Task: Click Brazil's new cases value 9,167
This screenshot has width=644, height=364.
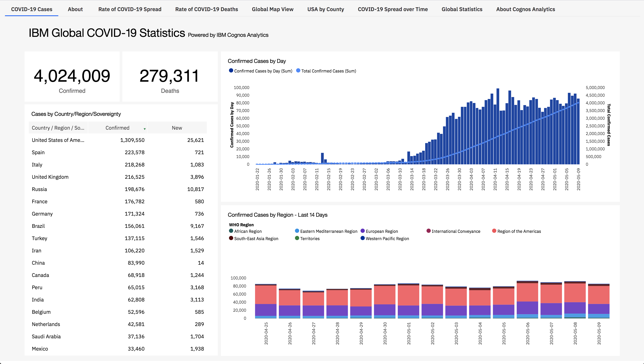Action: pyautogui.click(x=197, y=226)
